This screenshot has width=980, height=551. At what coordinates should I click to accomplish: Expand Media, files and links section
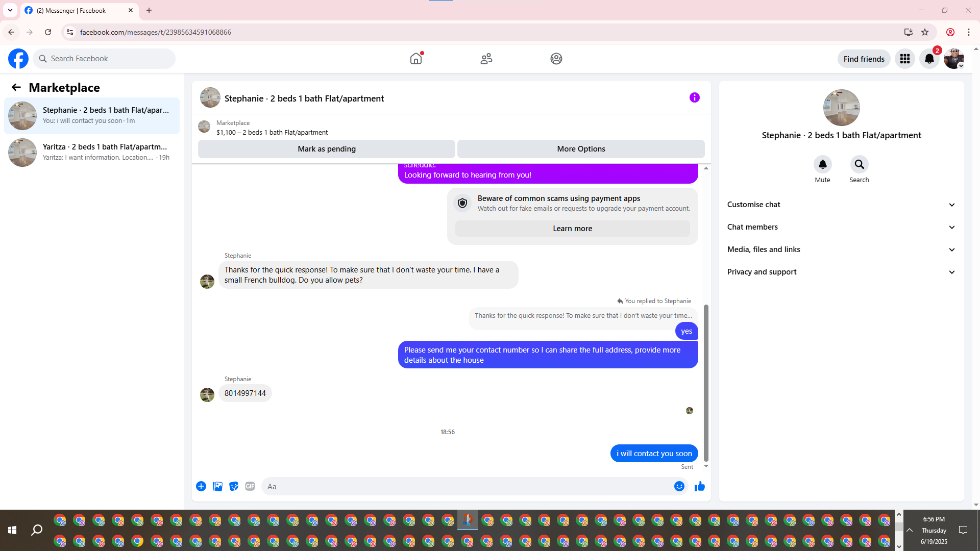[x=842, y=249]
